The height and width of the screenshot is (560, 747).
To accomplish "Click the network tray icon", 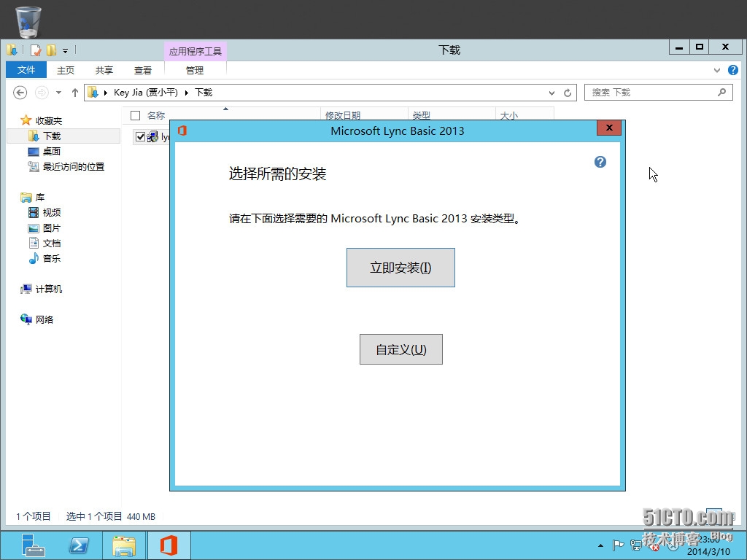I will point(636,545).
